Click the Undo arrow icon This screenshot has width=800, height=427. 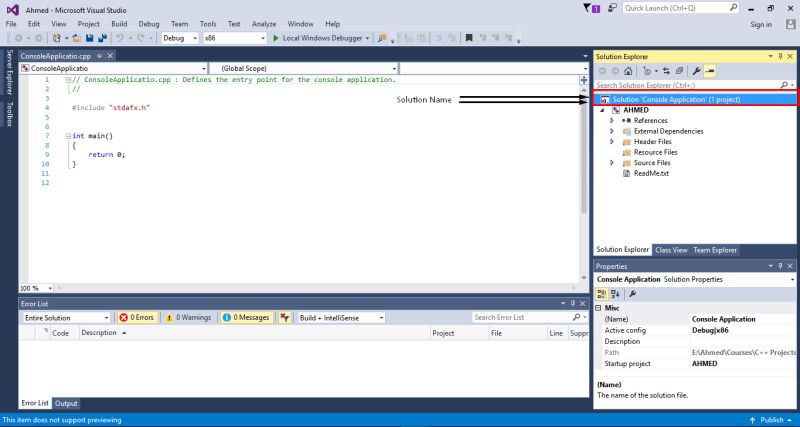[x=120, y=38]
